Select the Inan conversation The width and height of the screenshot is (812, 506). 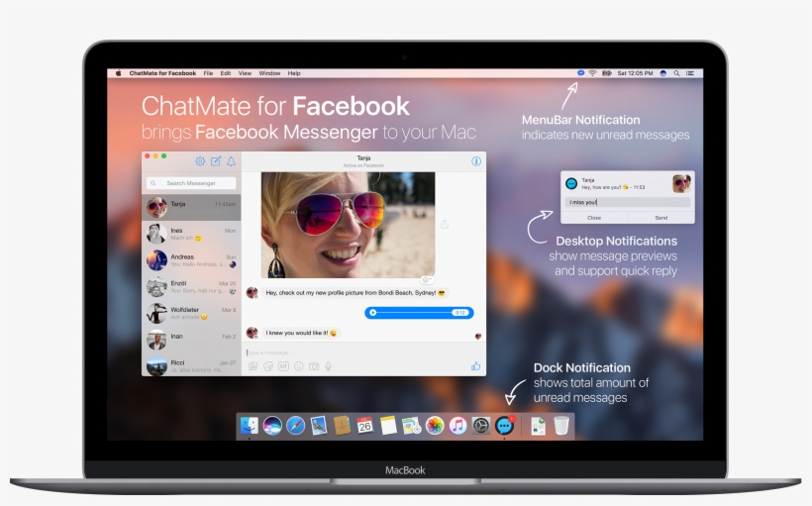(191, 340)
